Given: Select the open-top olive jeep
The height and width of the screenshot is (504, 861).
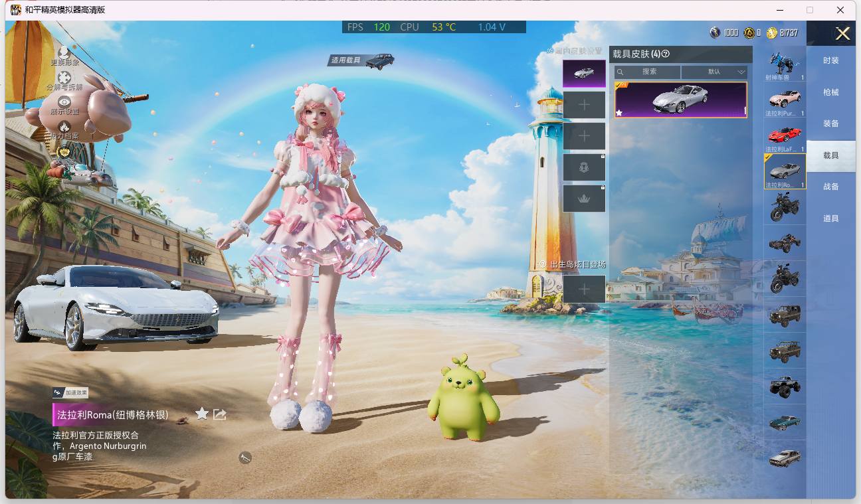Looking at the screenshot, I should 785,351.
